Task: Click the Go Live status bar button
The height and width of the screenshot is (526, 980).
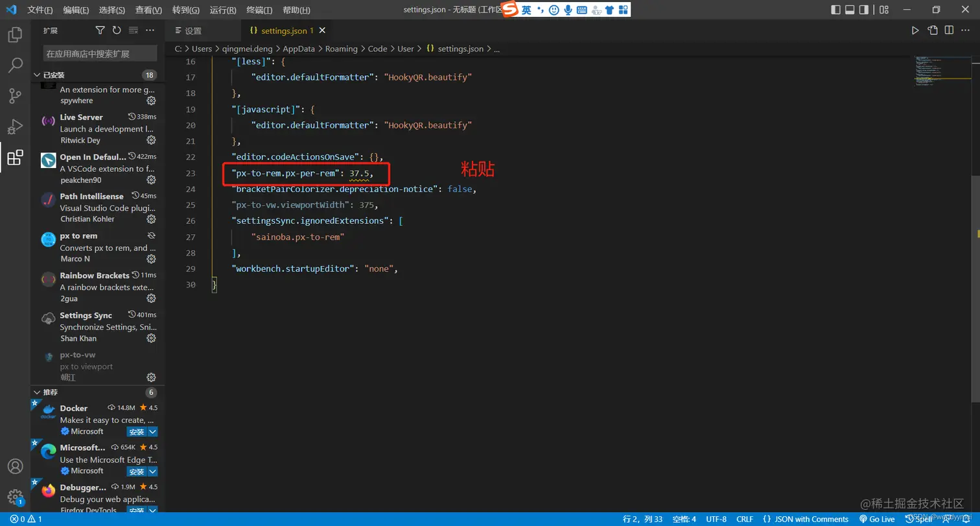Action: click(877, 519)
